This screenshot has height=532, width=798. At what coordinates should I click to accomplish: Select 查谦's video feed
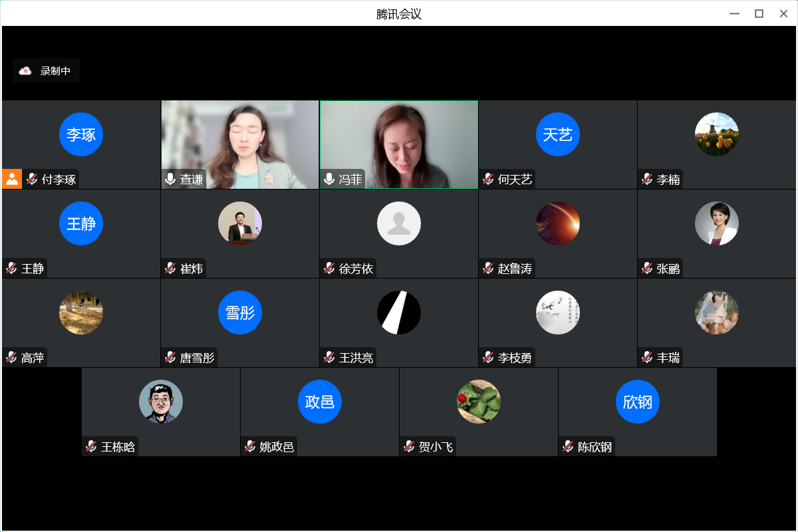[x=240, y=144]
